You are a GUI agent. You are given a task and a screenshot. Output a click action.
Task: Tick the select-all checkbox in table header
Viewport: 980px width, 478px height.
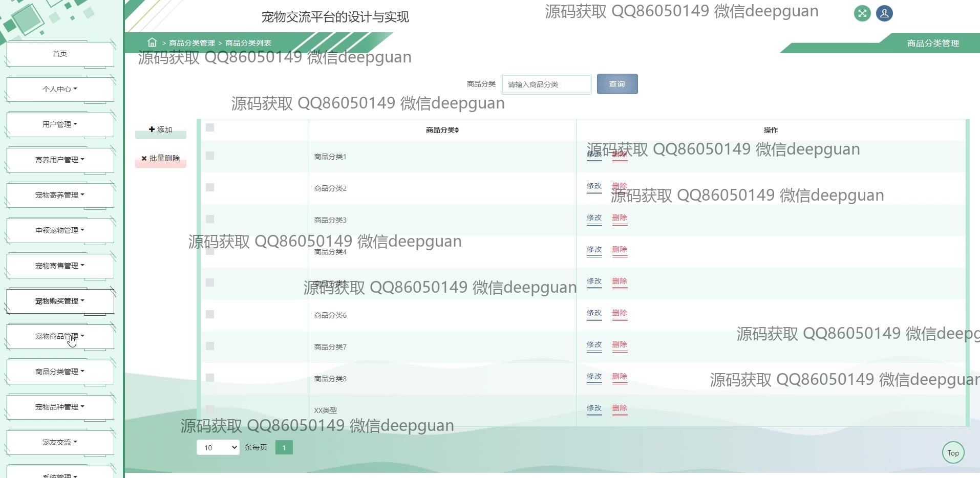coord(210,127)
